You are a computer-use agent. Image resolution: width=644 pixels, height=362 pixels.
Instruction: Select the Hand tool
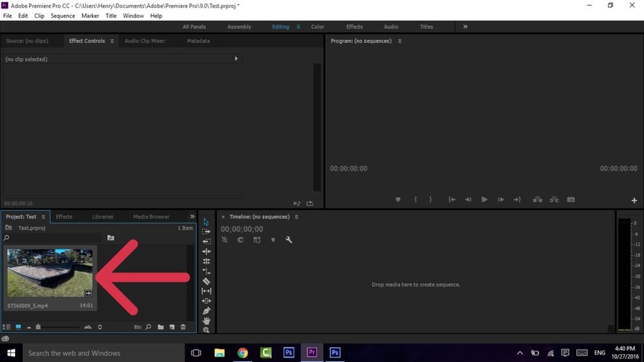(206, 321)
